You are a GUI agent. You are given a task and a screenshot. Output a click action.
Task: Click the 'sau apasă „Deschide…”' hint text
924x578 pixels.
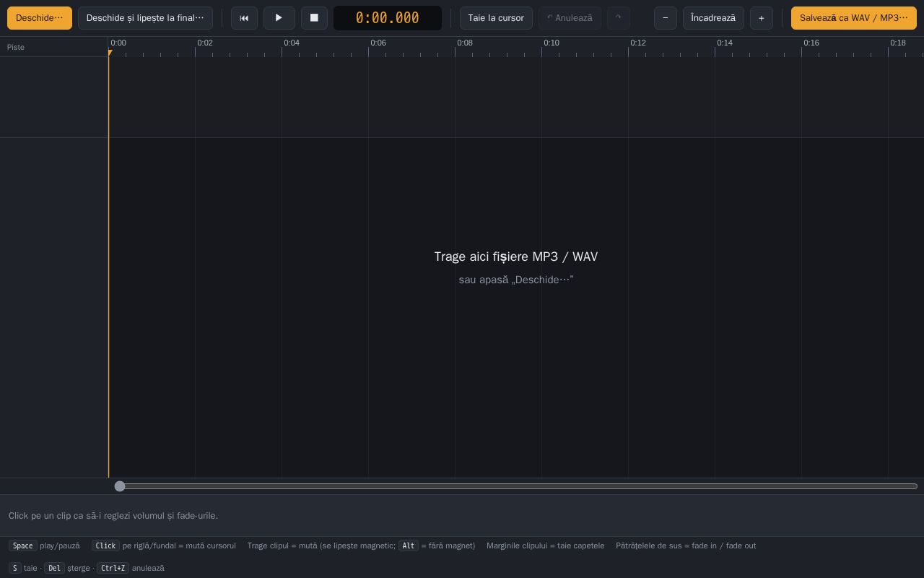pyautogui.click(x=516, y=280)
